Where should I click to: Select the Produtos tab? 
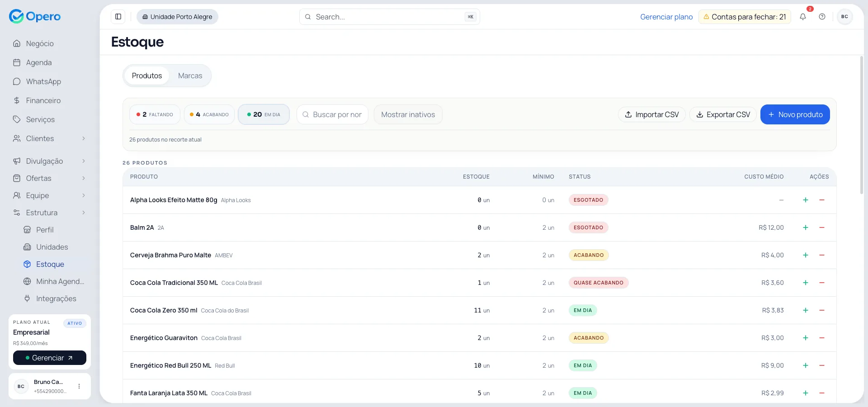tap(147, 76)
